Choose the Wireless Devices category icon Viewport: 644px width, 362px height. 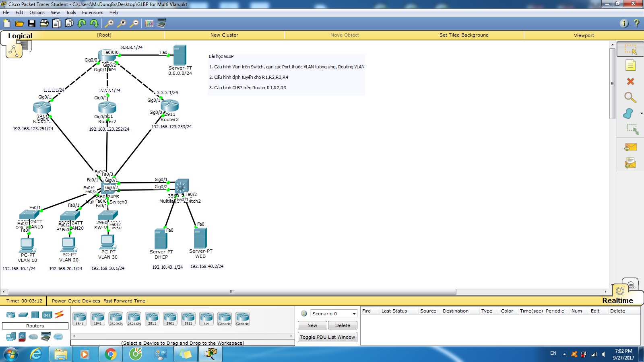(x=47, y=315)
